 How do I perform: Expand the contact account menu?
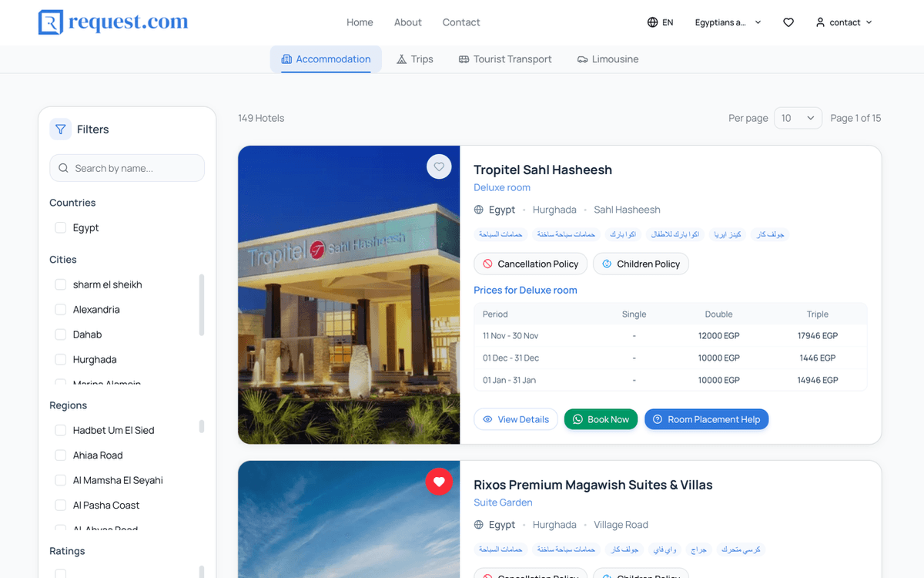pos(844,22)
